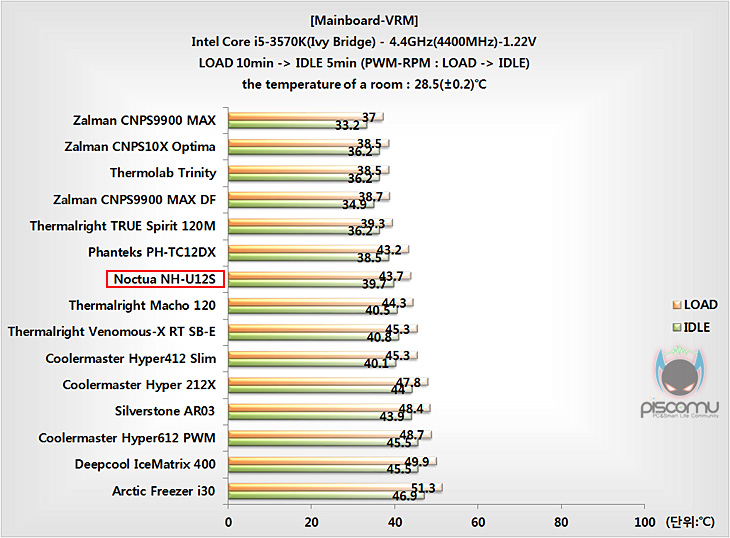Click the 46.9 idle value
The image size is (730, 538).
coord(405,496)
